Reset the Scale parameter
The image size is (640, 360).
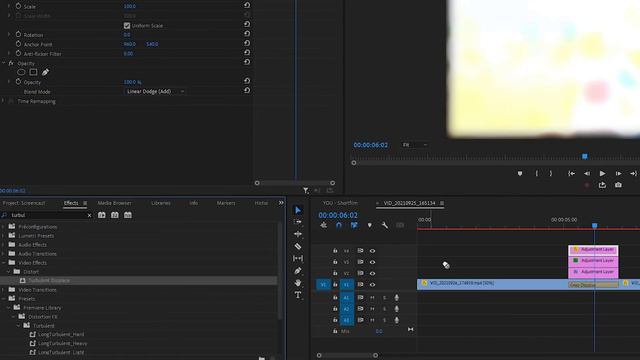tap(247, 5)
